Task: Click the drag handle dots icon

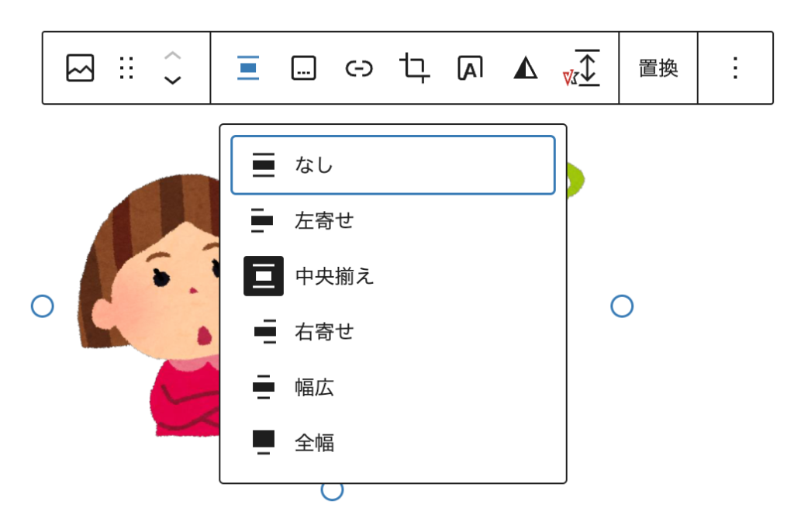Action: point(126,68)
